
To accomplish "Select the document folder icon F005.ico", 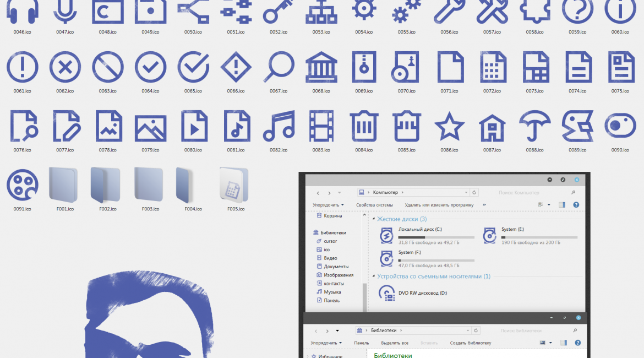I will click(234, 185).
